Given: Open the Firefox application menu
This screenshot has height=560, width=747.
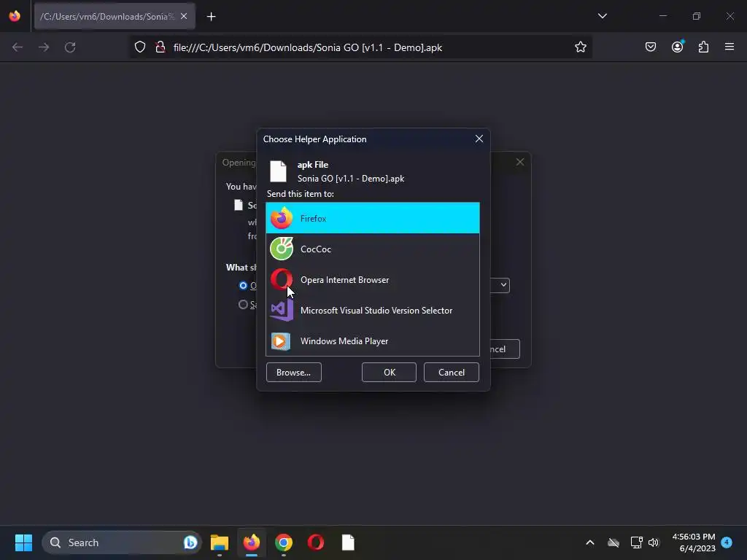Looking at the screenshot, I should [729, 47].
